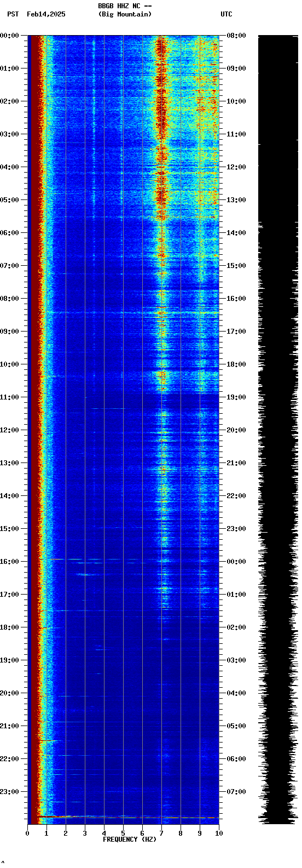
Task: Click frequency axis tick label 1
Action: point(47,833)
